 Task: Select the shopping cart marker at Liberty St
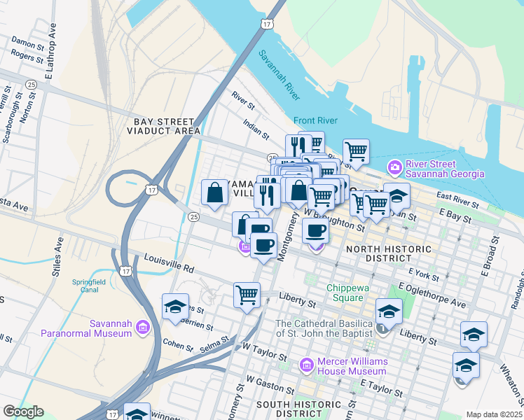click(247, 297)
